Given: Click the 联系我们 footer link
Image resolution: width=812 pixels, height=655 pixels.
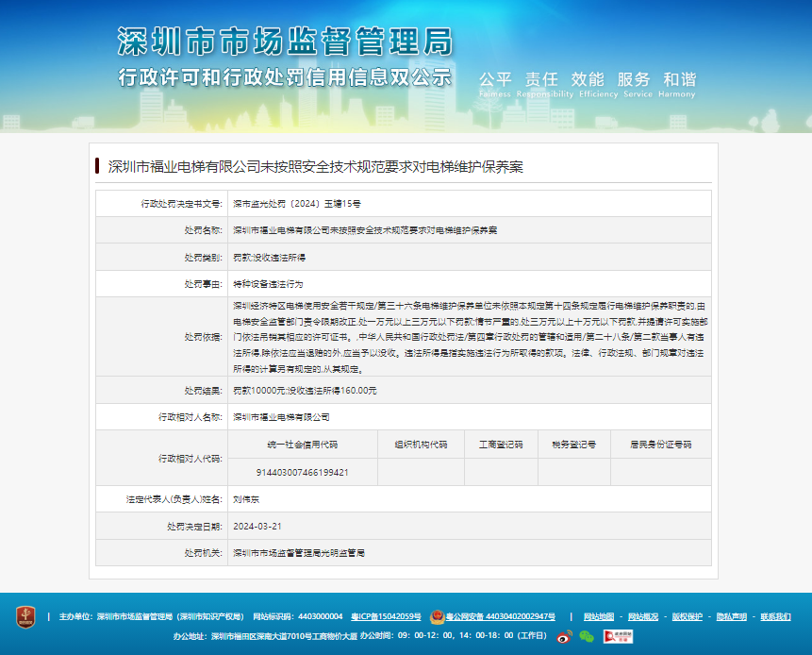Looking at the screenshot, I should pyautogui.click(x=775, y=616).
